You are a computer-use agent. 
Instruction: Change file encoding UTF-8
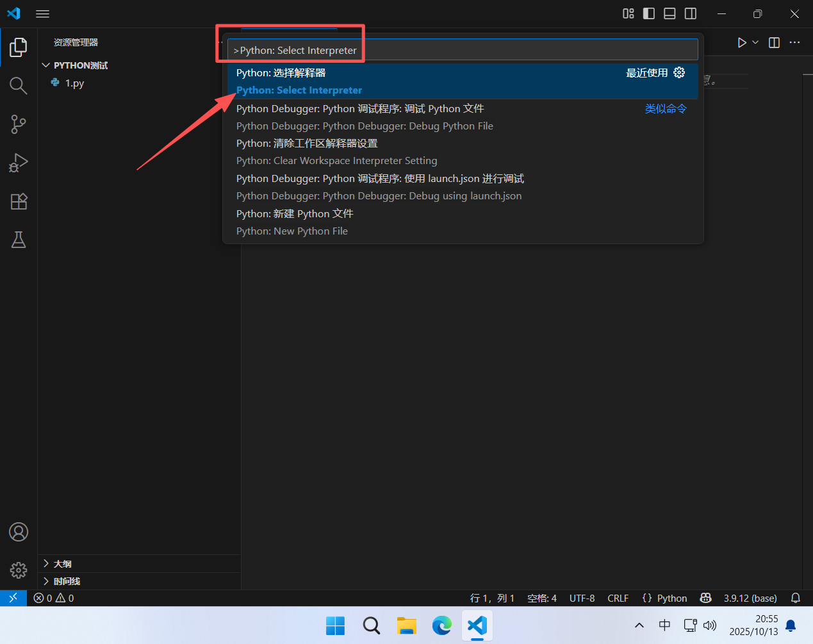click(582, 598)
